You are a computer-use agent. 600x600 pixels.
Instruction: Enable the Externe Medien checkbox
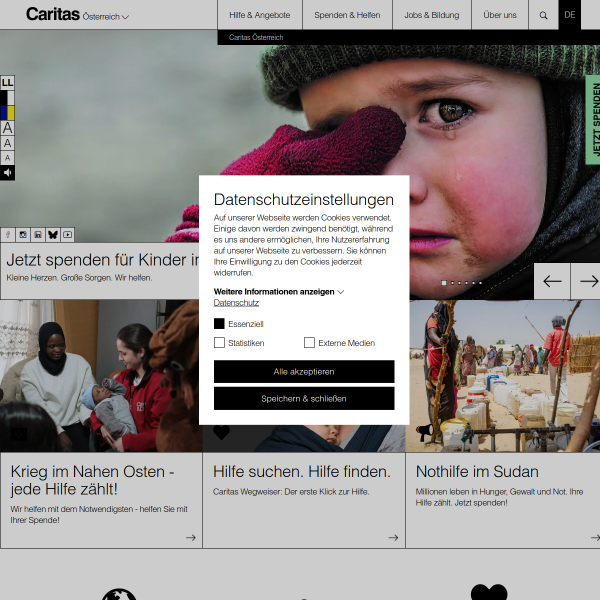coord(309,342)
